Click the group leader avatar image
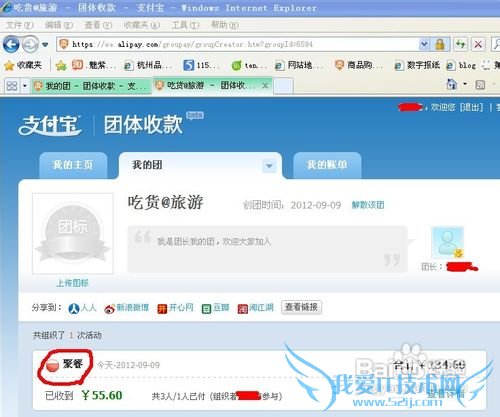The image size is (500, 417). [447, 242]
